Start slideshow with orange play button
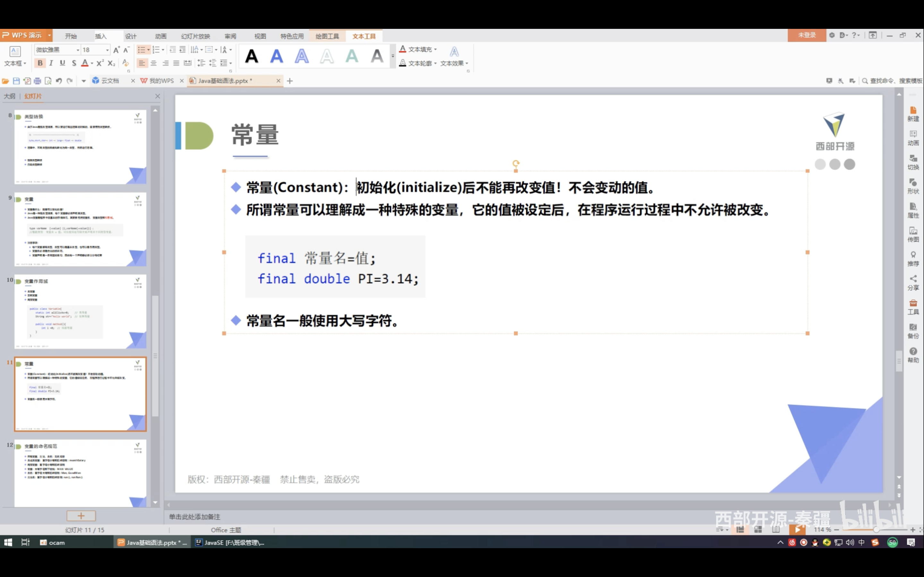Viewport: 924px width, 577px height. click(x=797, y=530)
